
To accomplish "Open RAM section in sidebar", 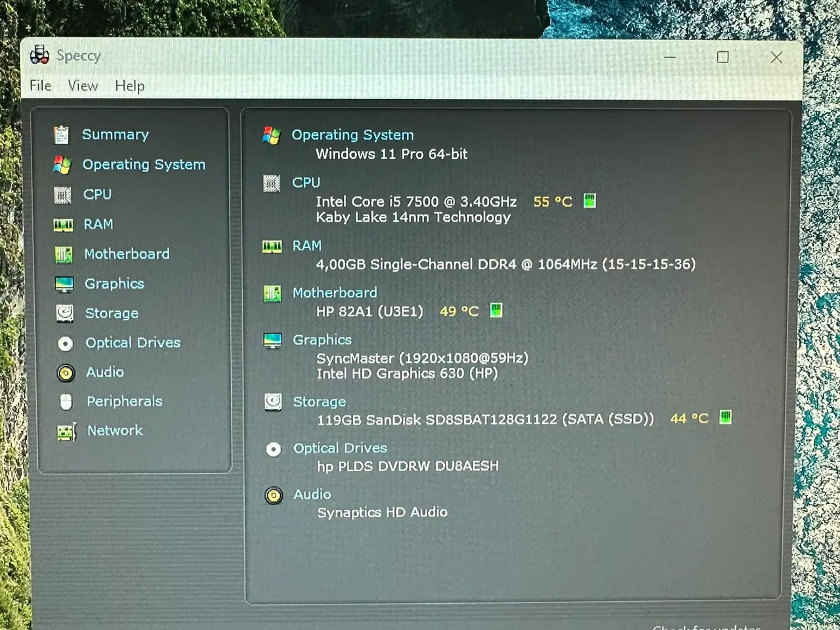I will point(98,224).
